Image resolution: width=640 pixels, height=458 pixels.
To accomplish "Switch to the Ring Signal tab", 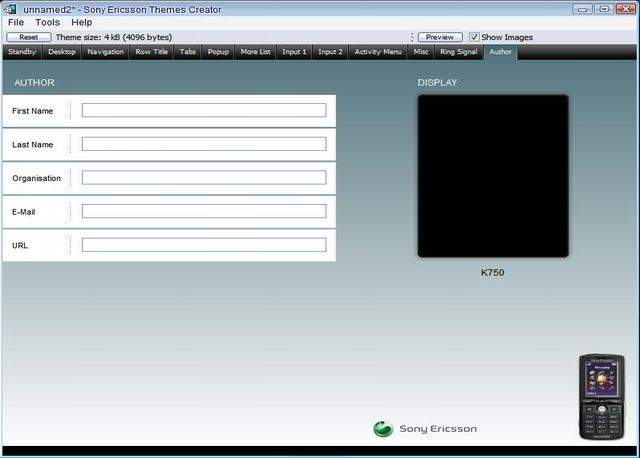I will (459, 52).
